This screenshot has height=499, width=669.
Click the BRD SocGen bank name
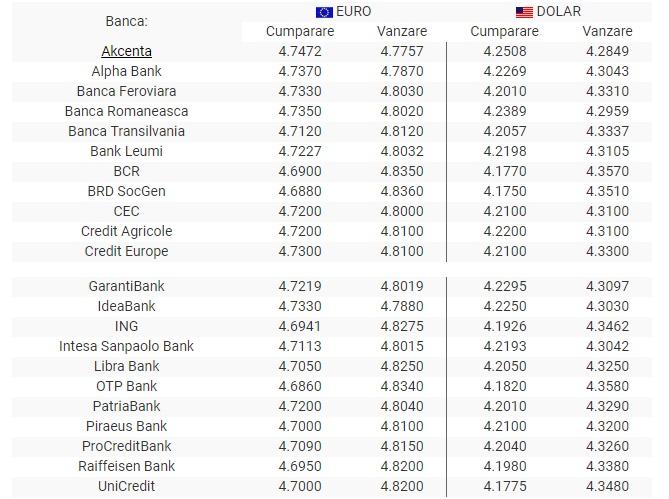click(x=126, y=191)
